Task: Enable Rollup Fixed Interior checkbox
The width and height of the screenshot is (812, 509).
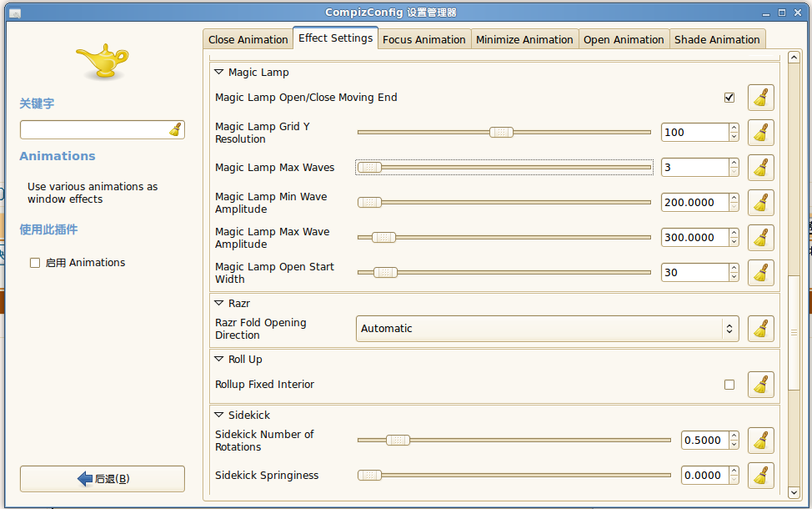Action: (729, 385)
